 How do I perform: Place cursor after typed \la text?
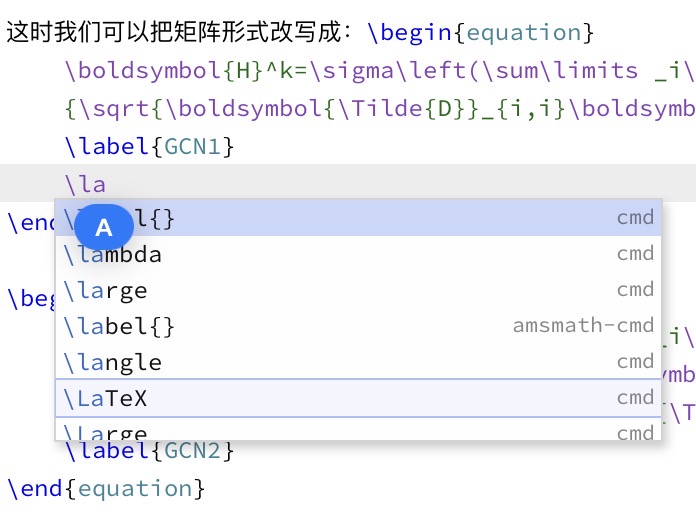coord(107,184)
